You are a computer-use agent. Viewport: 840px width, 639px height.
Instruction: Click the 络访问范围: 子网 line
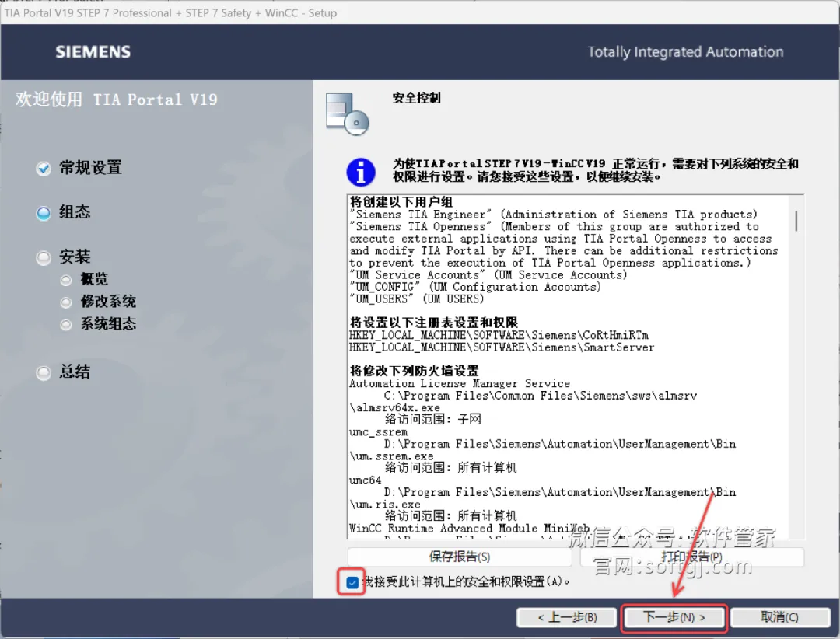click(x=433, y=420)
